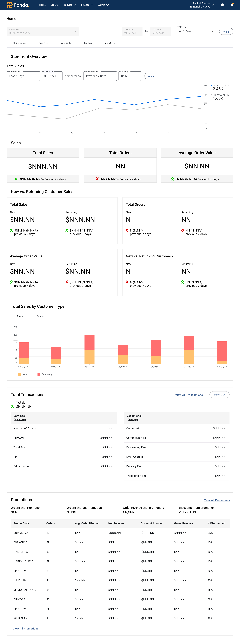Click the Total Sales Start Date field
240x644 pixels.
tap(52, 76)
